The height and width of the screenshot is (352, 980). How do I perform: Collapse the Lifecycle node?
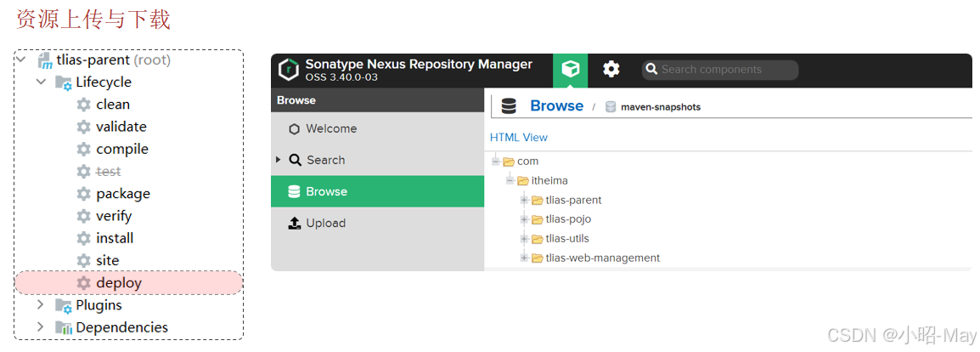pos(41,82)
